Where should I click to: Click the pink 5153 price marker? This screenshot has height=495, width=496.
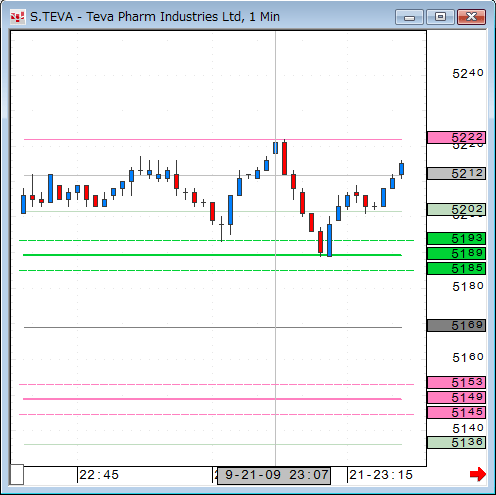456,382
